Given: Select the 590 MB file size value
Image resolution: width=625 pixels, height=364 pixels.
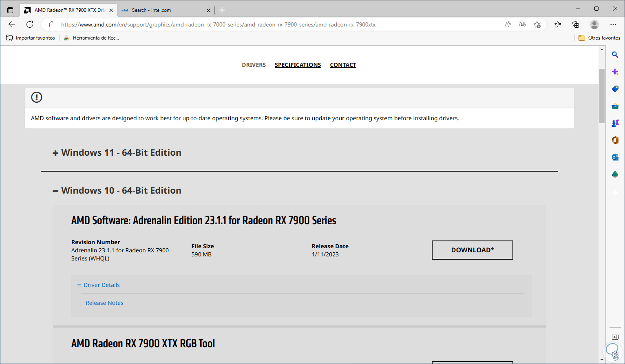Looking at the screenshot, I should (x=201, y=254).
